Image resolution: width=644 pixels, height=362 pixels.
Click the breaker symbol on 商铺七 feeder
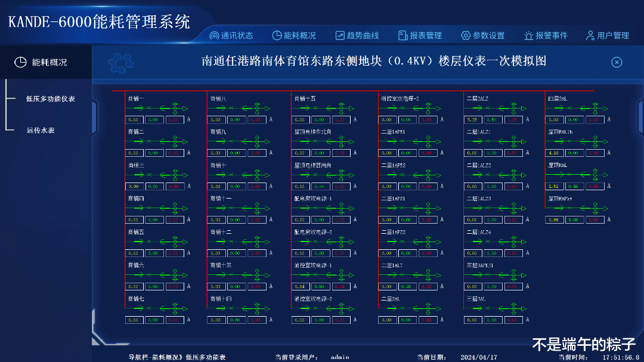[x=150, y=308]
